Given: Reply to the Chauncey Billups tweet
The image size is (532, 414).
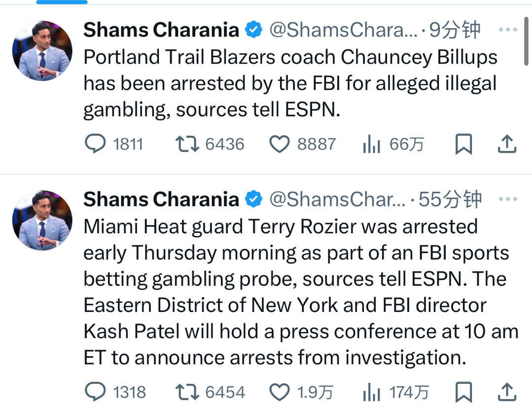Looking at the screenshot, I should point(95,144).
